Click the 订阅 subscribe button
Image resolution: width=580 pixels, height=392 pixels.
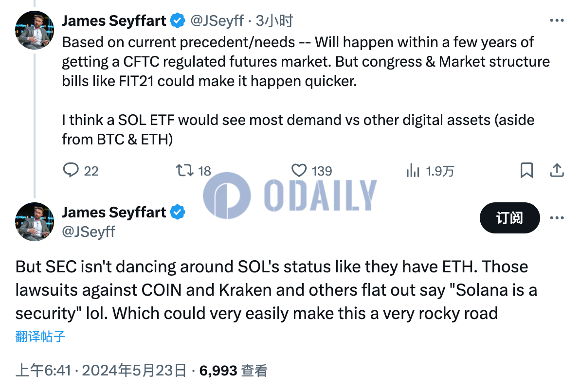(510, 218)
